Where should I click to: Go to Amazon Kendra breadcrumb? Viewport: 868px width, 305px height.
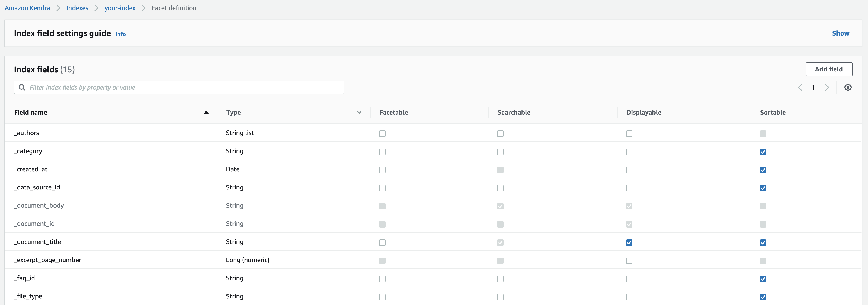[x=27, y=8]
